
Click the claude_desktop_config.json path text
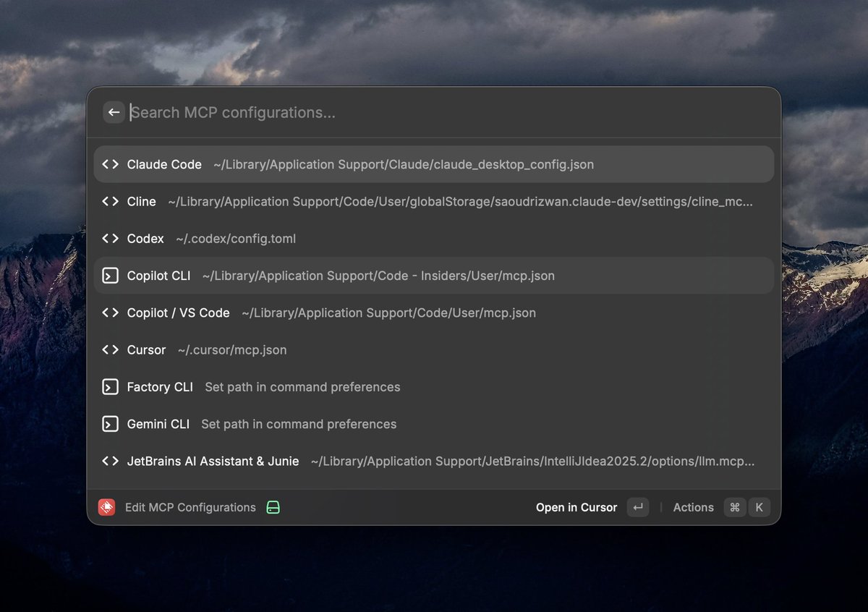(x=404, y=164)
